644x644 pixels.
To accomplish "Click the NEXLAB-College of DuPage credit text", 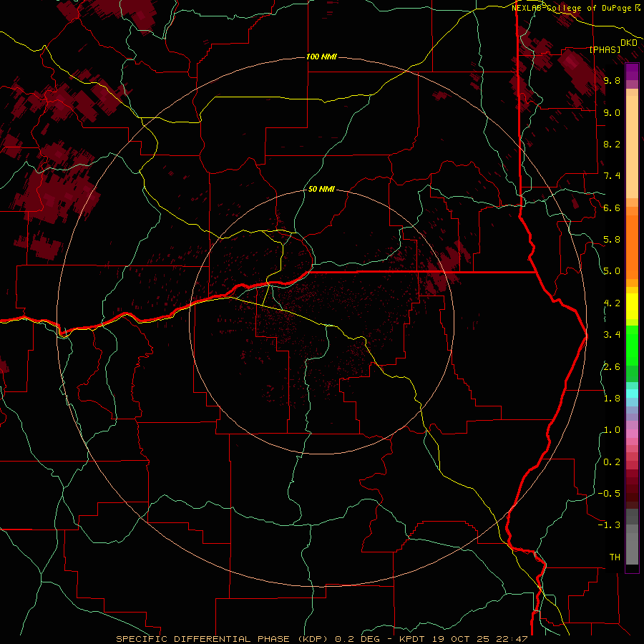I will [571, 8].
